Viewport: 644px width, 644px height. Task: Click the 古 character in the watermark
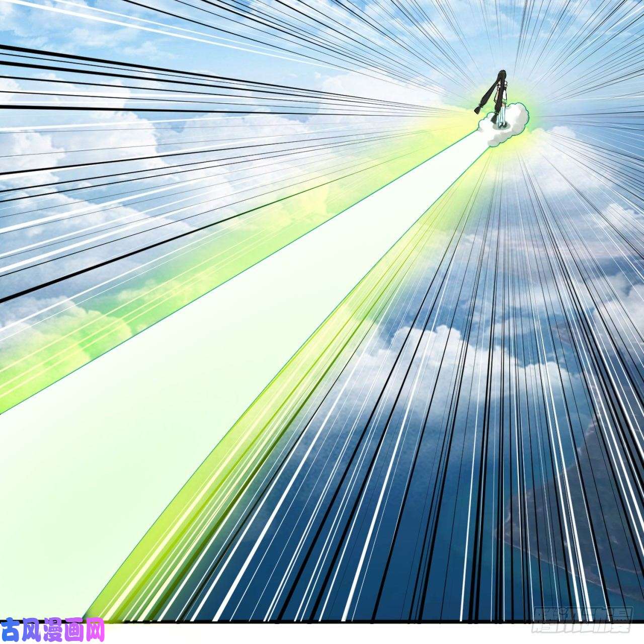(10, 630)
